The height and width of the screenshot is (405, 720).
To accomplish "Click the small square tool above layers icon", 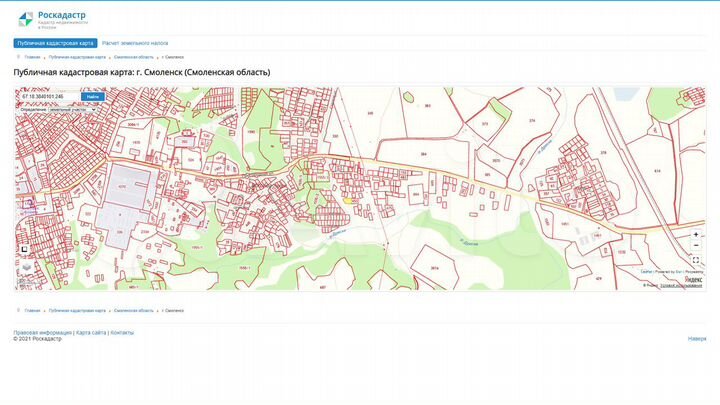I will (25, 248).
